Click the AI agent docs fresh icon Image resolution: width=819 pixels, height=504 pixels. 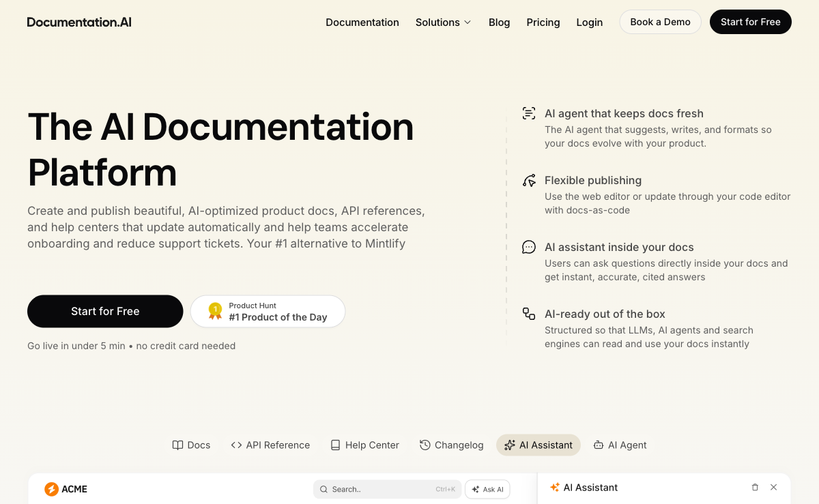(529, 114)
